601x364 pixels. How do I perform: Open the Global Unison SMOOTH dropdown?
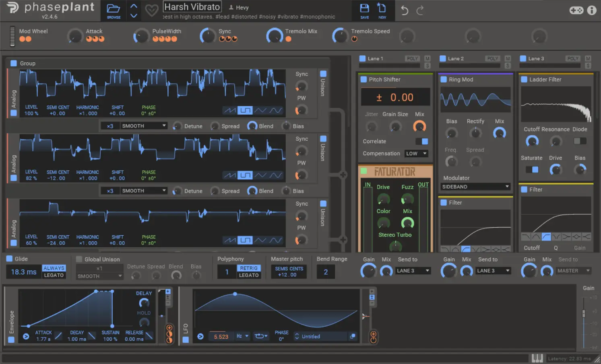pyautogui.click(x=99, y=276)
